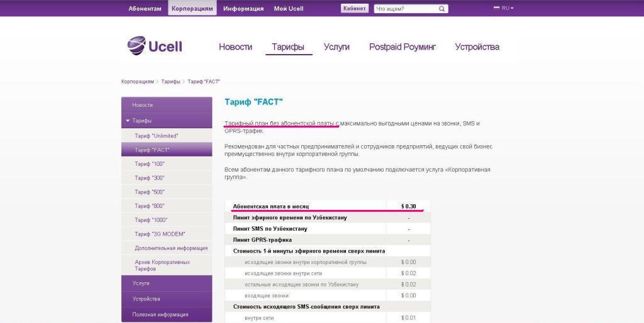Click исходящие звонки внутри корпоративной группы row
This screenshot has width=644, height=323.
tap(327, 262)
